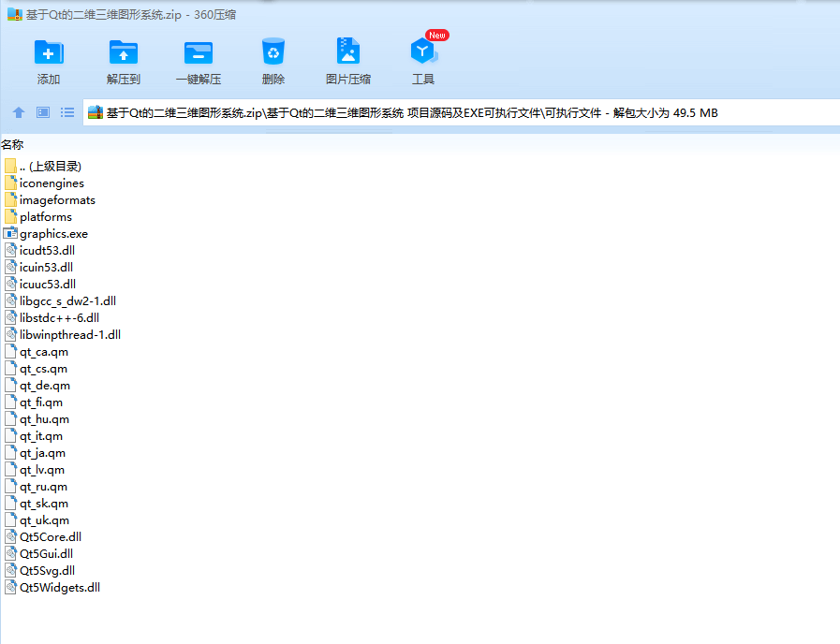The height and width of the screenshot is (644, 840).
Task: Click the imageformats folder icon
Action: [x=10, y=199]
